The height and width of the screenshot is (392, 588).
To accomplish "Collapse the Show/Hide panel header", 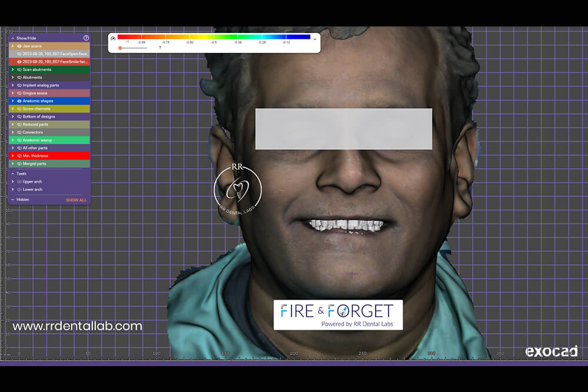I will click(12, 38).
